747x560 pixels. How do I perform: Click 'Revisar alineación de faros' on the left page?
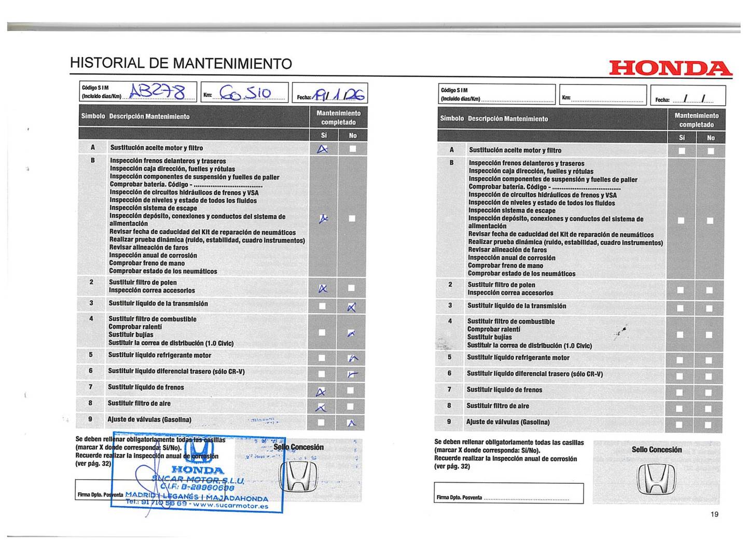pos(149,247)
